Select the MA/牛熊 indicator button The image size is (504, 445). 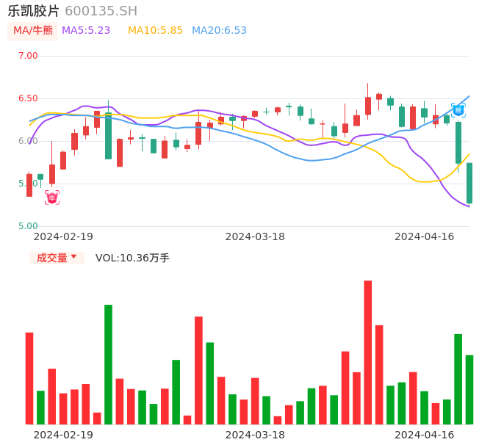pos(33,31)
